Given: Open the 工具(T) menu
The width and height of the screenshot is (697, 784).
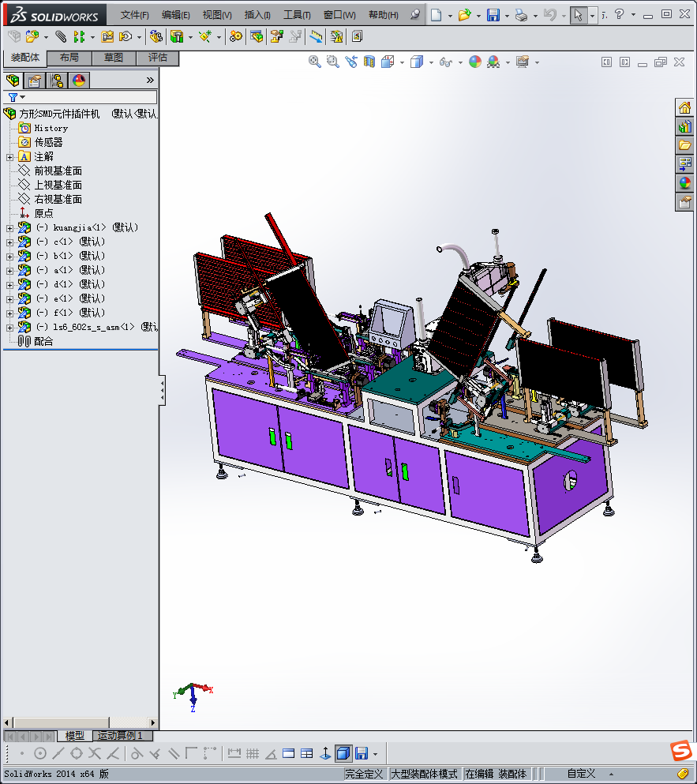Looking at the screenshot, I should tap(297, 15).
